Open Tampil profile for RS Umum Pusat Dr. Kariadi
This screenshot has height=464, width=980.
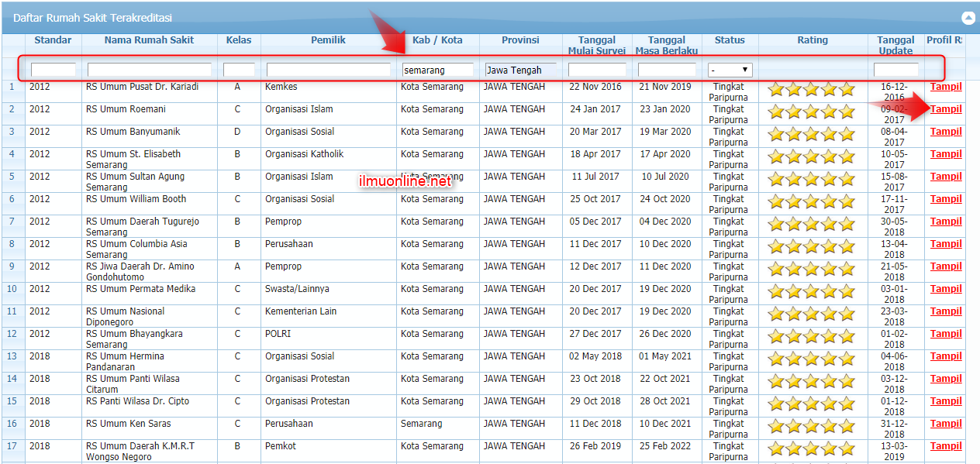(946, 87)
